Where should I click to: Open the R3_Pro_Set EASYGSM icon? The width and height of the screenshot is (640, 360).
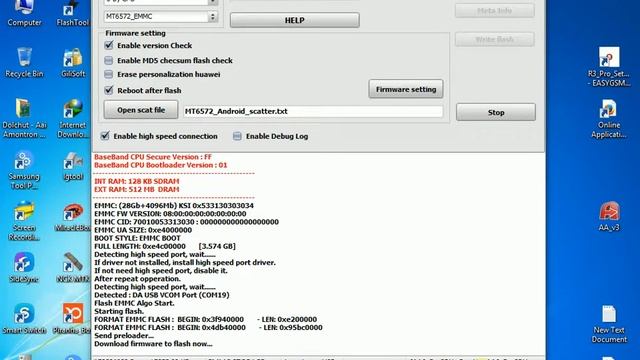click(x=609, y=67)
